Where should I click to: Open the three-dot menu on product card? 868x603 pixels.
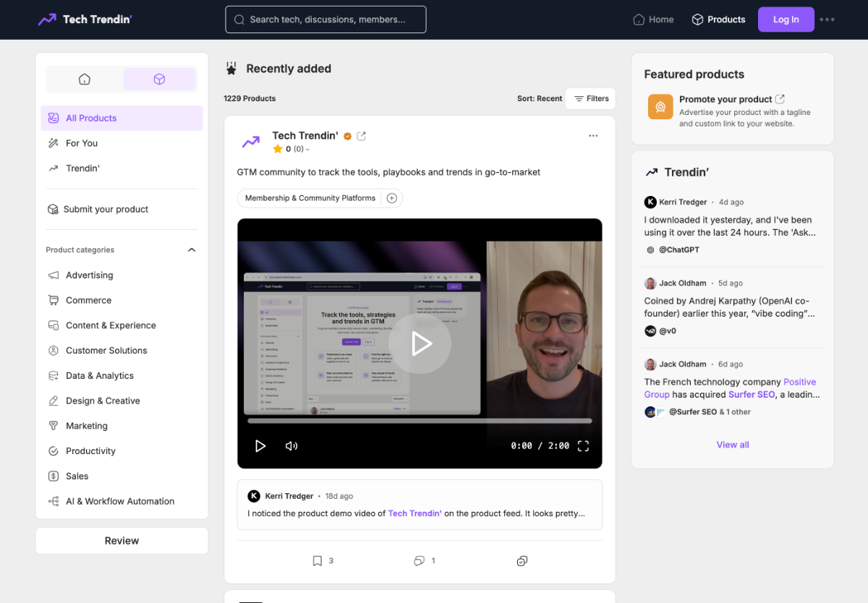point(593,136)
